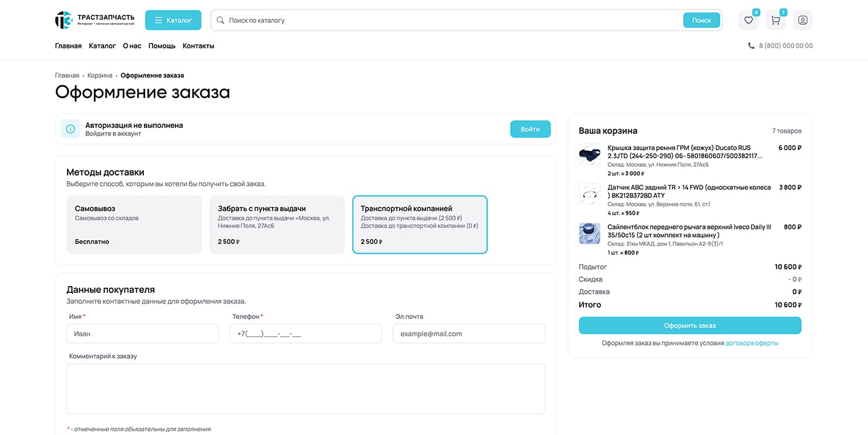Go to Помощь in navigation

[x=162, y=46]
